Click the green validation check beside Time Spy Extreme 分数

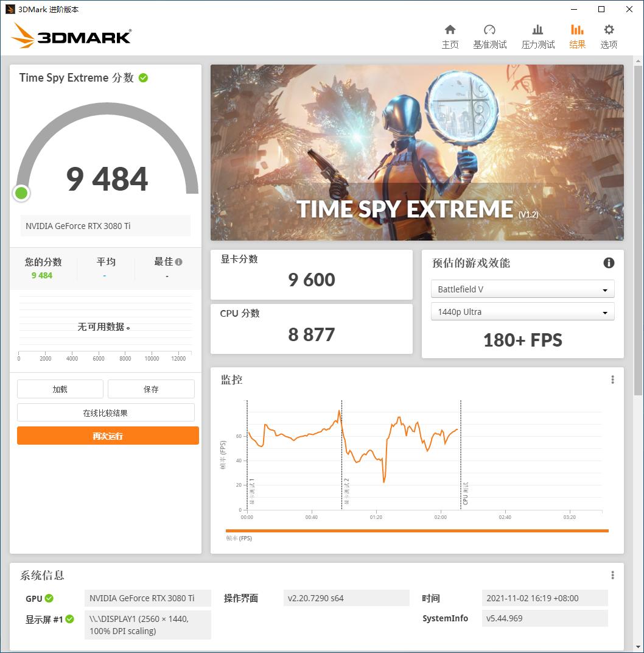click(x=143, y=78)
